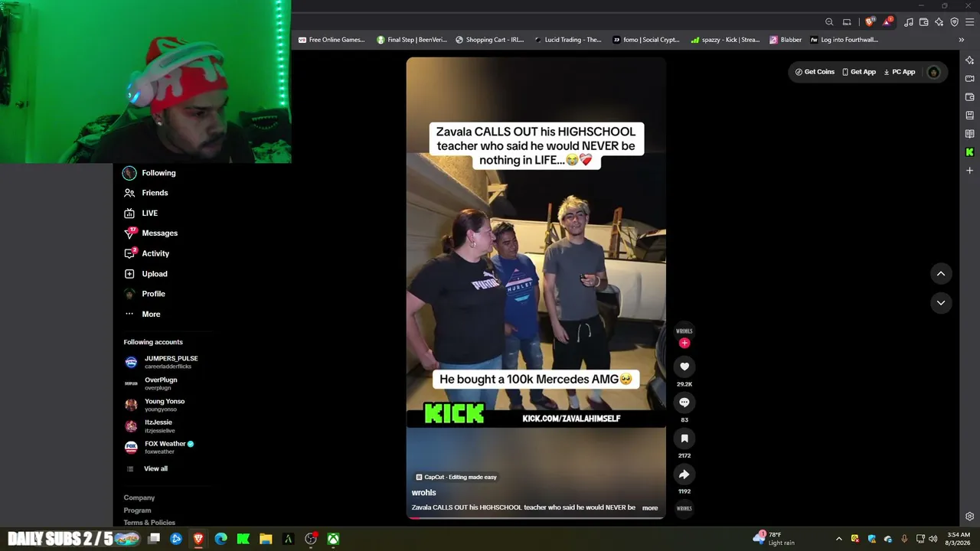Open Leo AI sparkle icon in toolbar
This screenshot has height=551, width=980.
pyautogui.click(x=939, y=22)
